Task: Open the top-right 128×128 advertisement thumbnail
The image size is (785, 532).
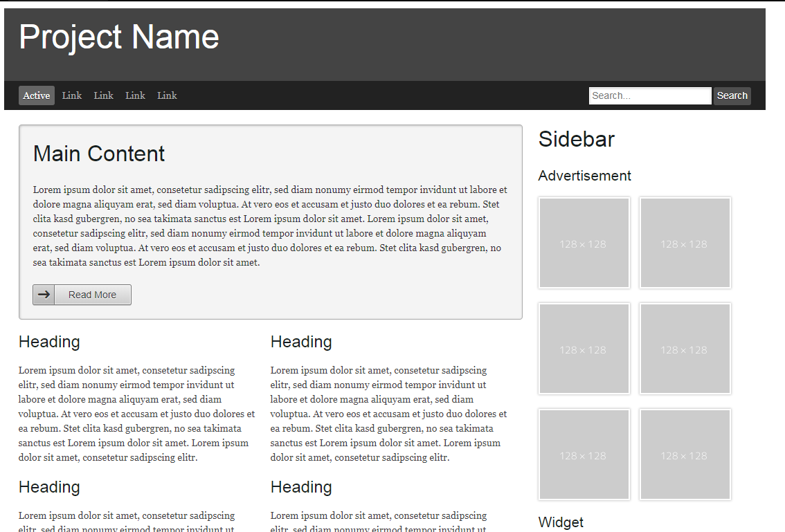Action: 685,243
